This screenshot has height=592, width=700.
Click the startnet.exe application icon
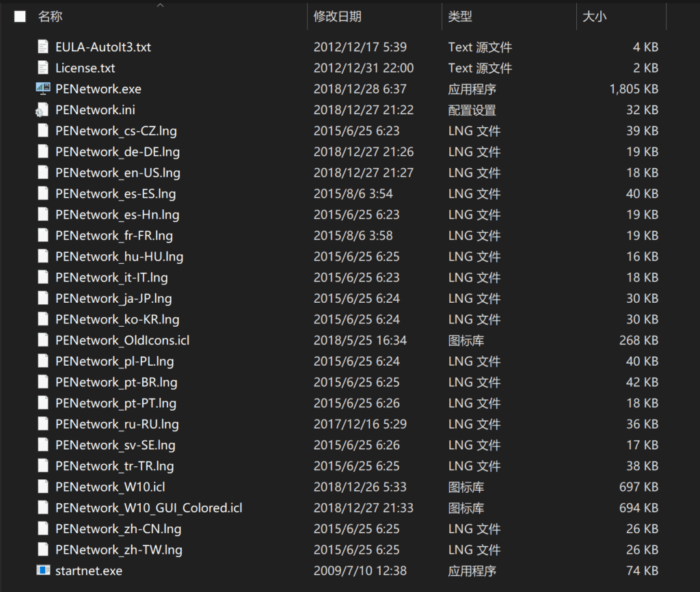tap(43, 571)
